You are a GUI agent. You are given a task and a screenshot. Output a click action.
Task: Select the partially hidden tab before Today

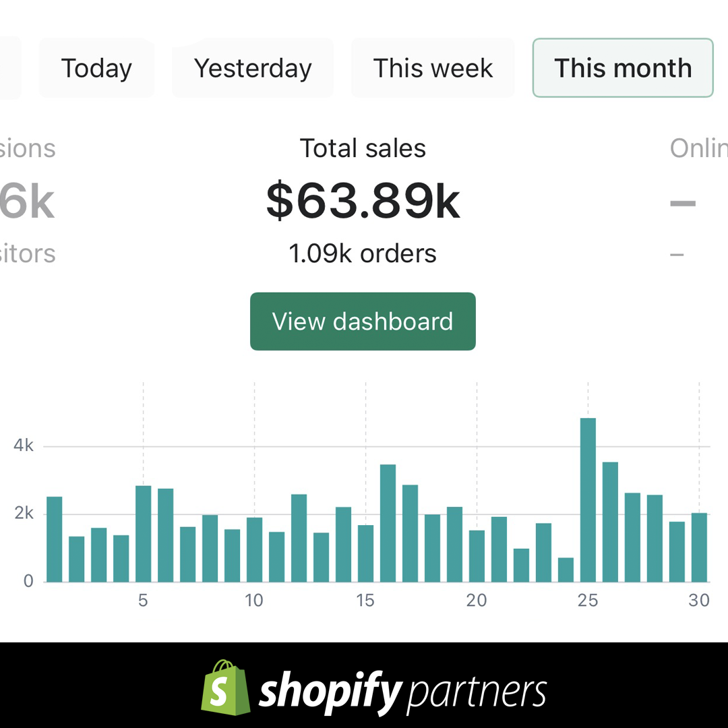click(9, 68)
